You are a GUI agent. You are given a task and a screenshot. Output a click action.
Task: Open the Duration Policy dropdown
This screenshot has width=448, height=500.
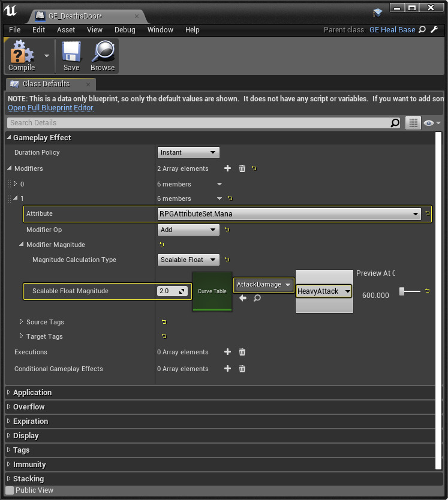click(x=188, y=153)
